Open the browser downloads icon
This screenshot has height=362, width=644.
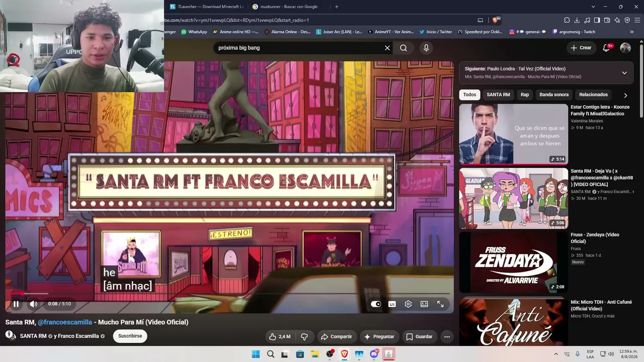(577, 20)
